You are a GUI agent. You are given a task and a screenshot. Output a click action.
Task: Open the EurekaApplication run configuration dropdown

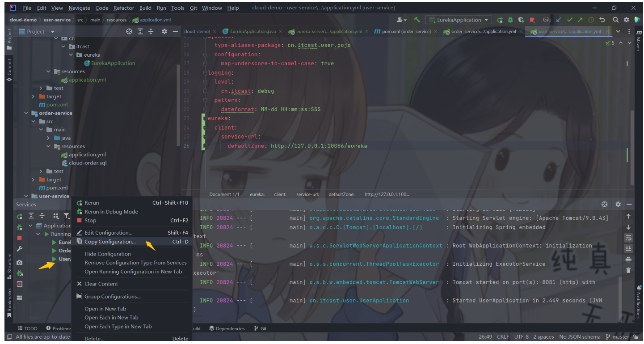pos(458,20)
